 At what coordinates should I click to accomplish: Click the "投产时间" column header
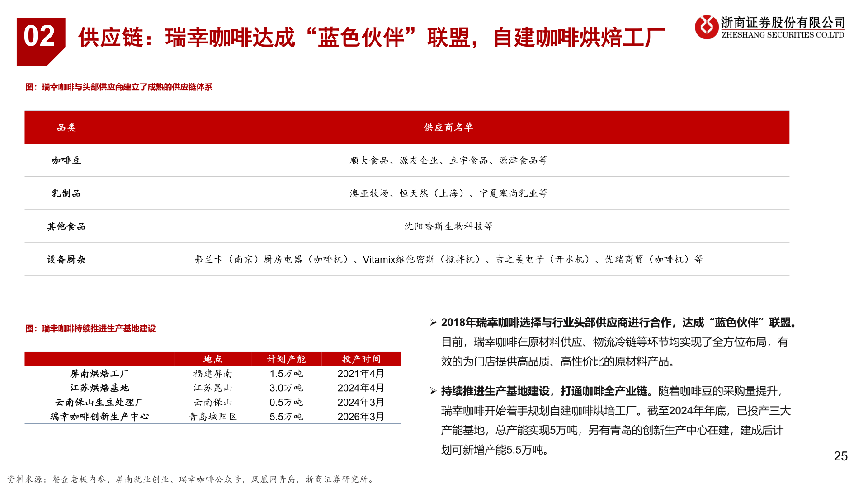point(361,359)
